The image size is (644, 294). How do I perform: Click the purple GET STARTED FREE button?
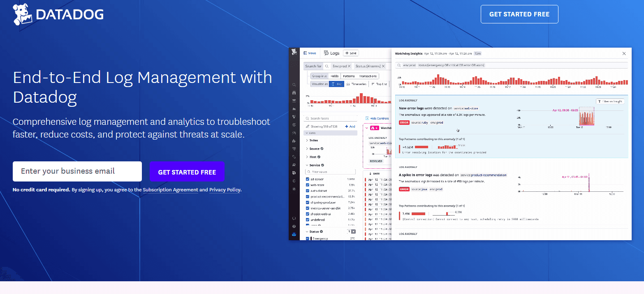[x=187, y=172]
